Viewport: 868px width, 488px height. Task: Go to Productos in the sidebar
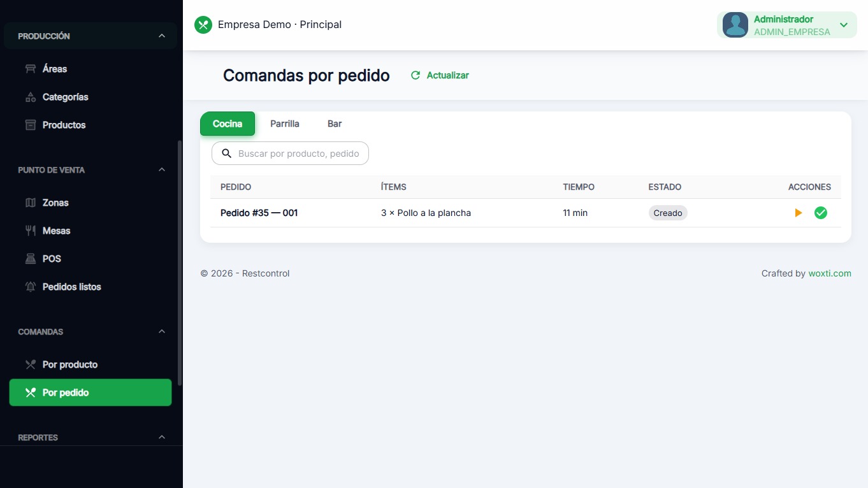point(64,125)
